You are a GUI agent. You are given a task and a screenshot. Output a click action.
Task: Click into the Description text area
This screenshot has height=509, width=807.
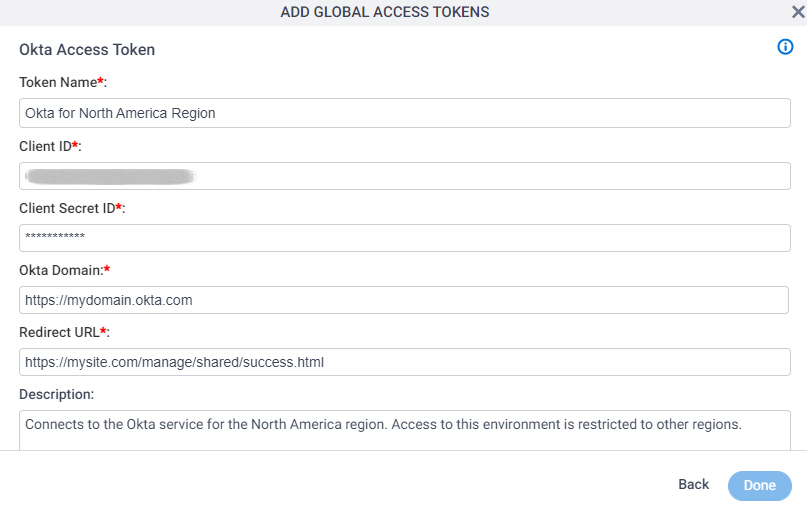point(405,430)
